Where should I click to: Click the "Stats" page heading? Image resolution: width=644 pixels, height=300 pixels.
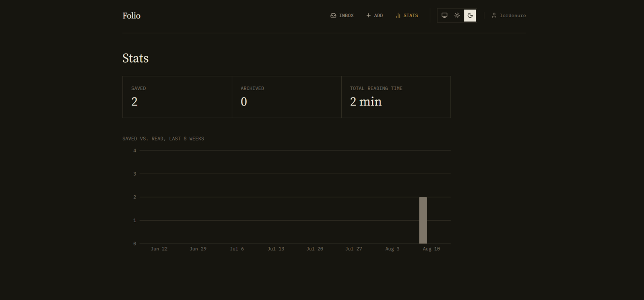(x=135, y=58)
